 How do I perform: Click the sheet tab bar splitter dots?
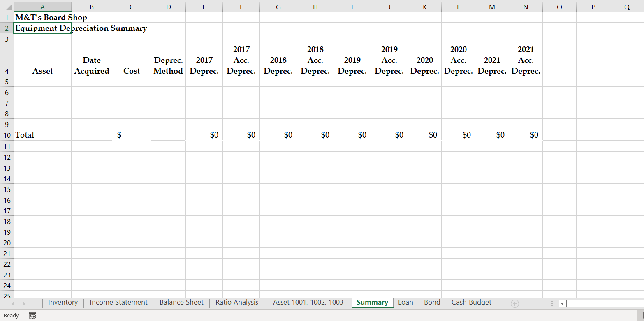point(552,304)
